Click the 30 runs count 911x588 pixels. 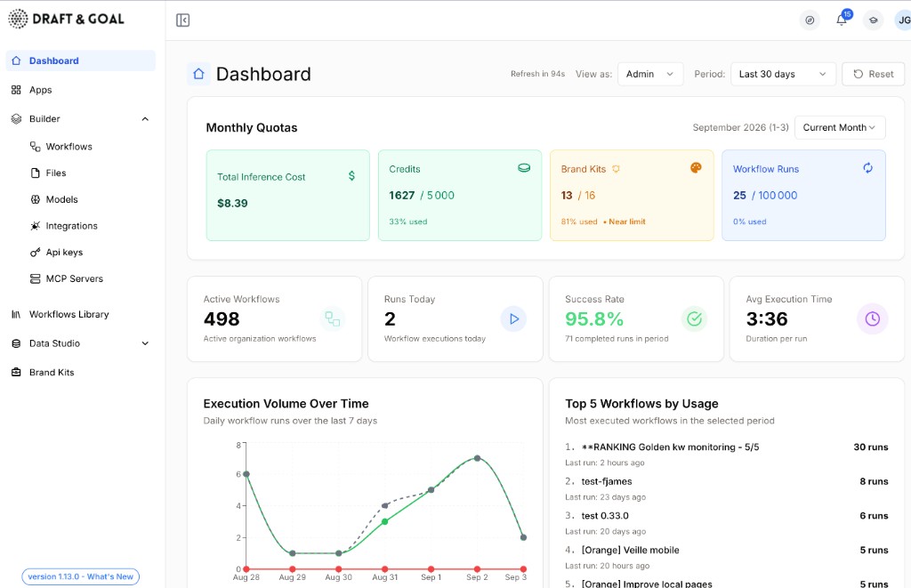click(870, 447)
